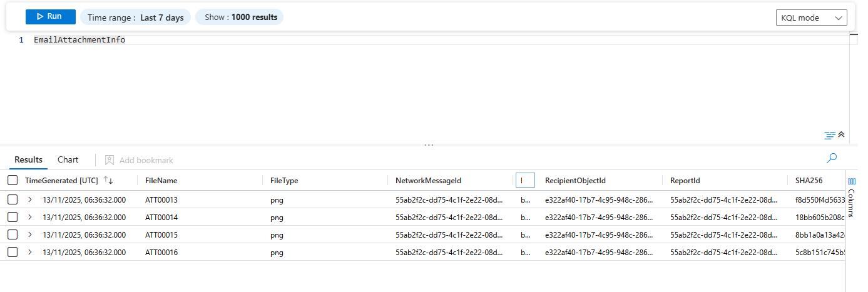Click the Add bookmark star icon
The image size is (868, 292).
(110, 160)
